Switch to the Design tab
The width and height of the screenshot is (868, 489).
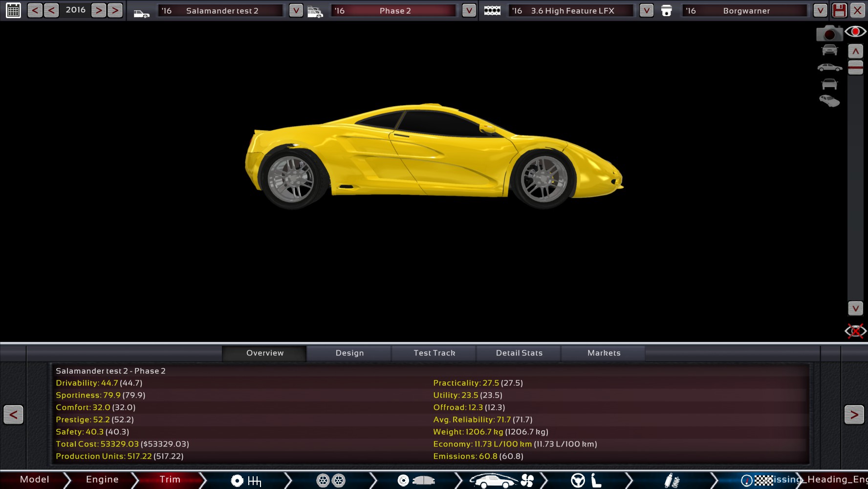[x=349, y=353]
